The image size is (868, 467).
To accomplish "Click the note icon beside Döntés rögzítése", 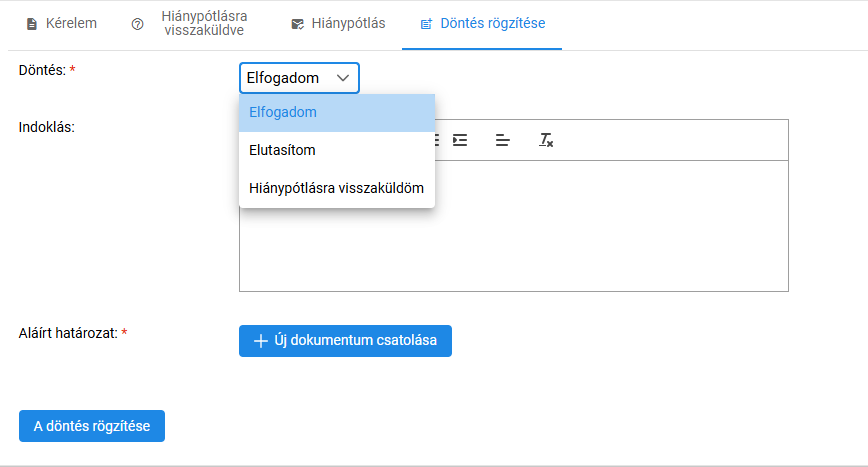I will pyautogui.click(x=426, y=24).
